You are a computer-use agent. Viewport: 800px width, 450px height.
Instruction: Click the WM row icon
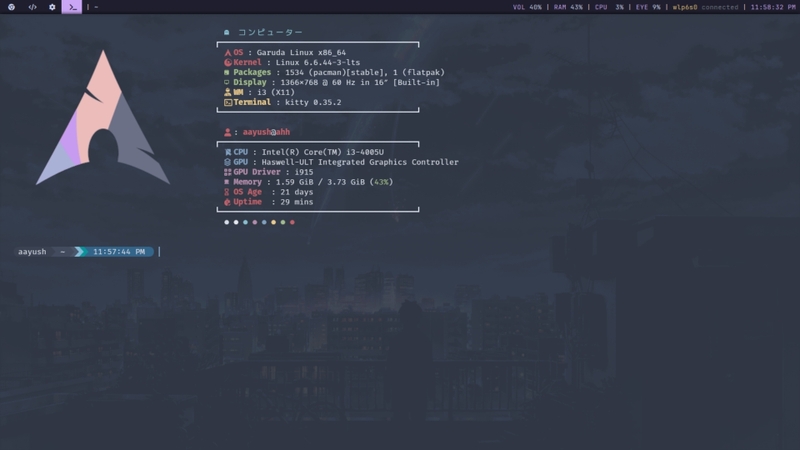click(x=228, y=92)
